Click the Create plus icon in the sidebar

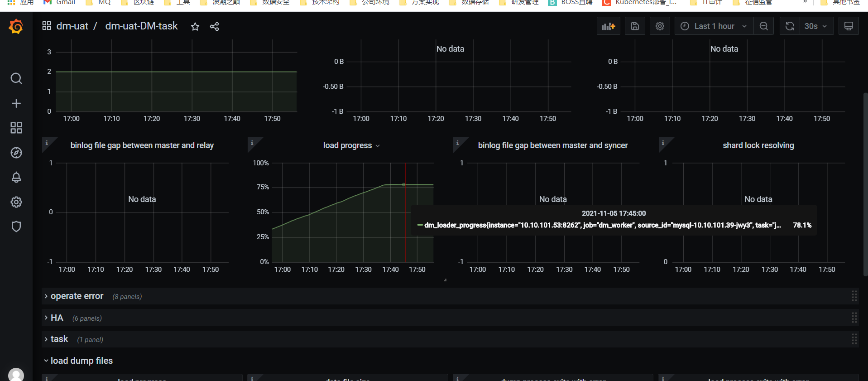16,103
